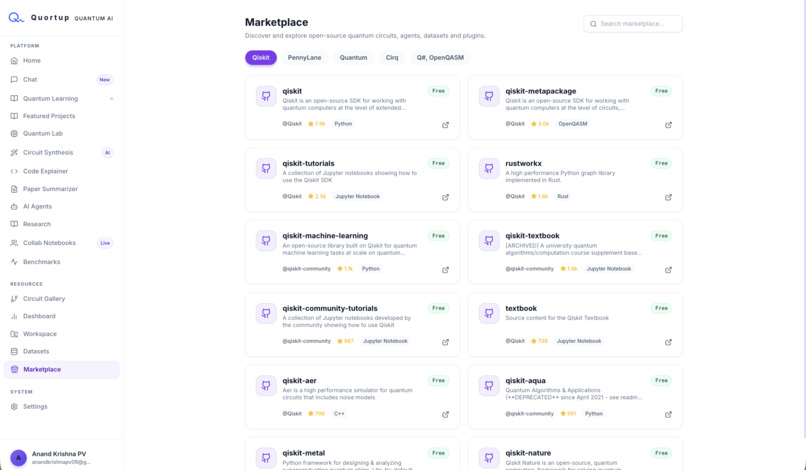Open external link icon on qiskit card
806x470 pixels.
coord(445,125)
